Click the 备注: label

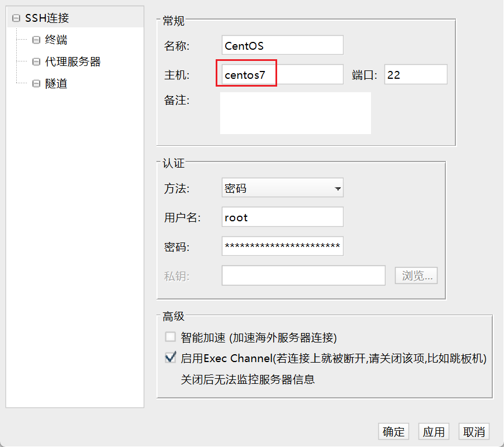[177, 100]
